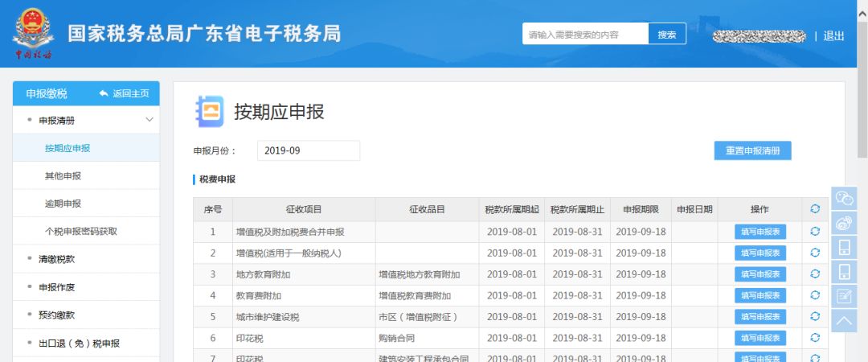Viewport: 868px width, 362px height.
Task: Refresh row 4 教育费附加 entry
Action: coord(815,295)
